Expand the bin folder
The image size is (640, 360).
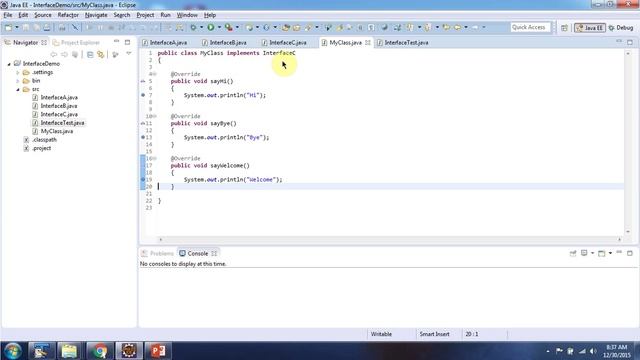point(18,81)
